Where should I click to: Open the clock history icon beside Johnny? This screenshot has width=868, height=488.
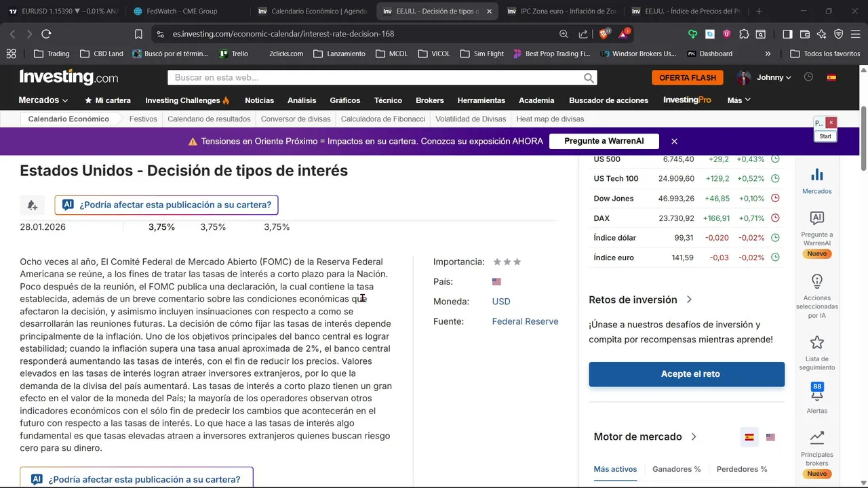808,77
